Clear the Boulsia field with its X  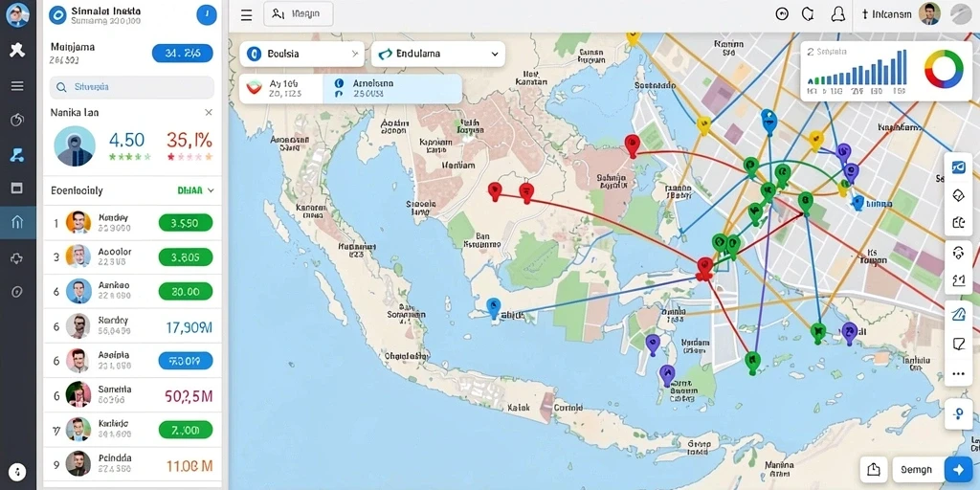coord(355,54)
